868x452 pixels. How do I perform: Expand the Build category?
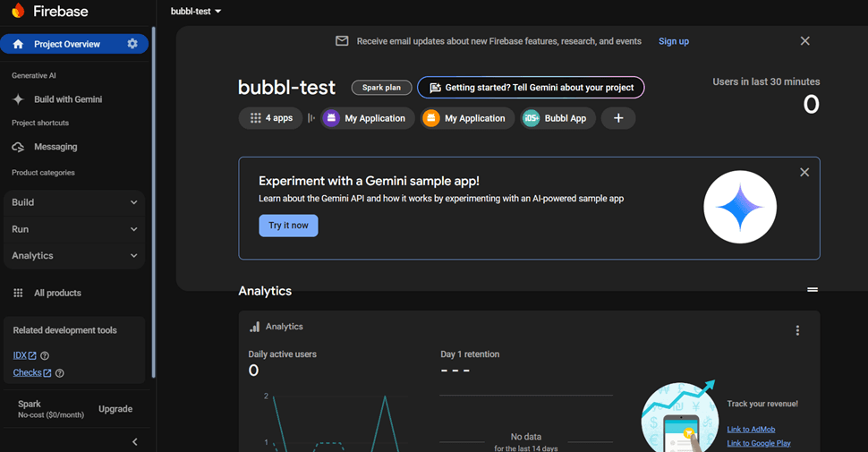74,202
